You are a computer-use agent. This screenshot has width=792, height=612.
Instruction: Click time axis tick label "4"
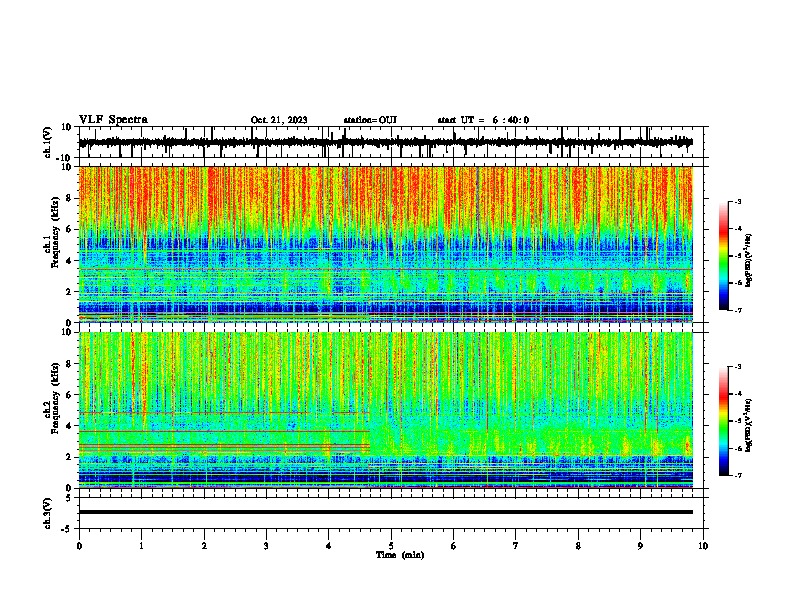click(x=329, y=546)
